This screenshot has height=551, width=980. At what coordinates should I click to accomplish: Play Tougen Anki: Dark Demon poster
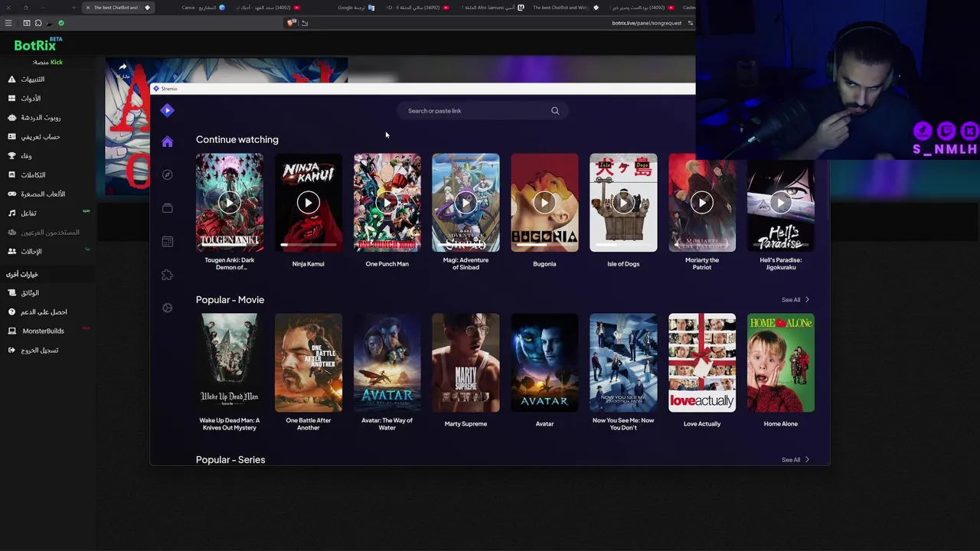coord(229,203)
